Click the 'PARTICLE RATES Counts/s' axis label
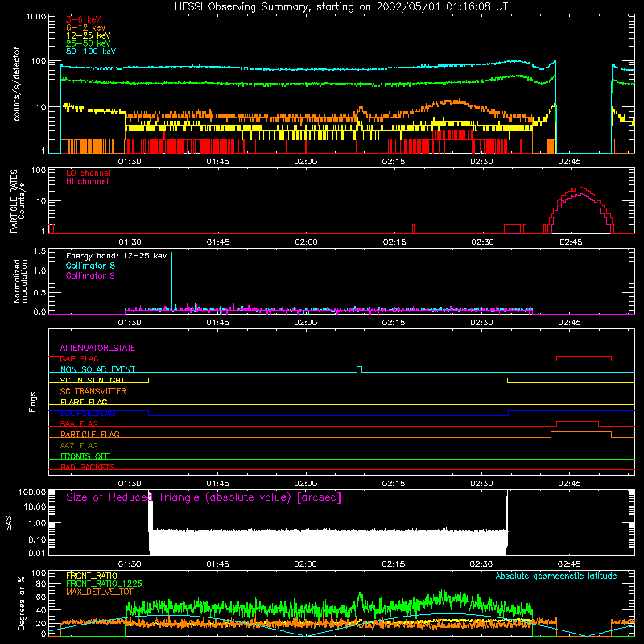 click(x=17, y=200)
